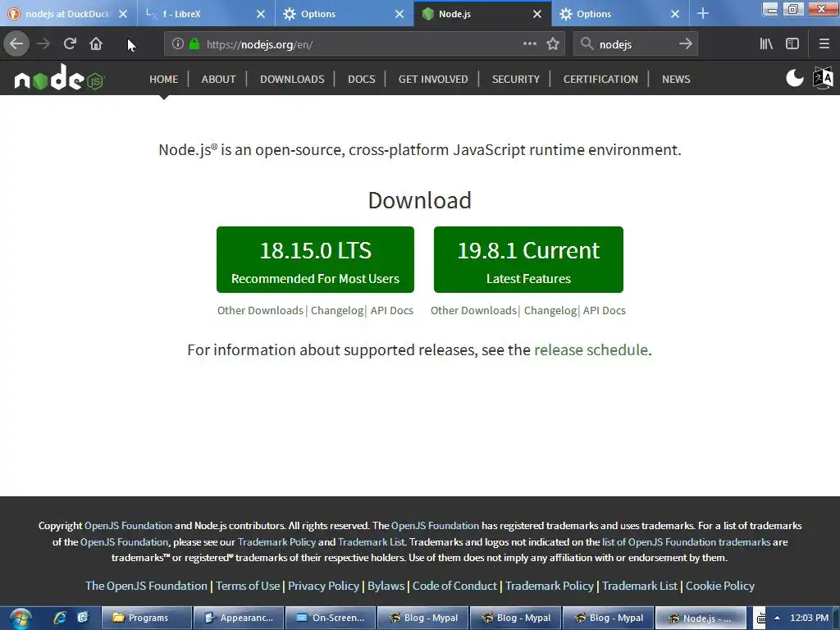Open the ABOUT nav item
Image resolution: width=840 pixels, height=630 pixels.
pos(218,80)
